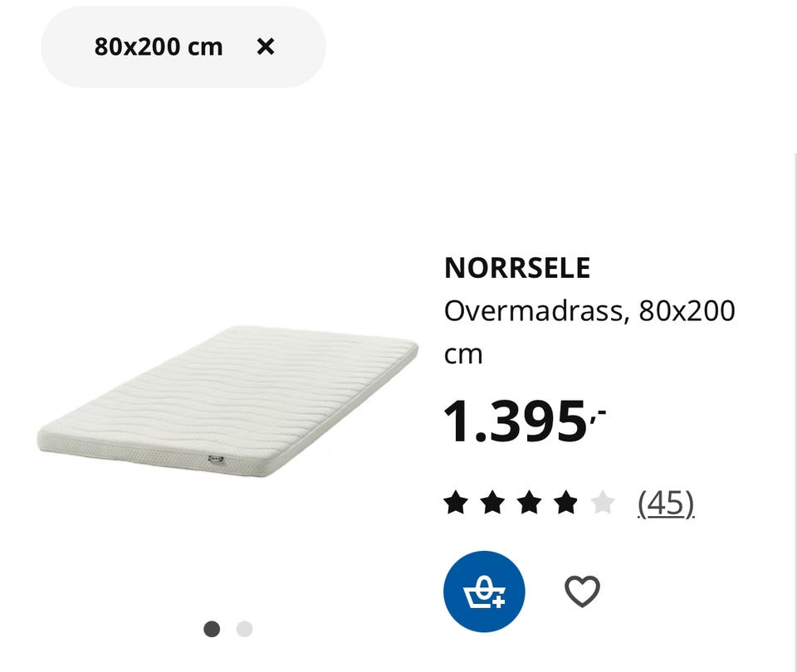The height and width of the screenshot is (672, 797).
Task: Open the NORRSELE product title
Action: (x=517, y=268)
